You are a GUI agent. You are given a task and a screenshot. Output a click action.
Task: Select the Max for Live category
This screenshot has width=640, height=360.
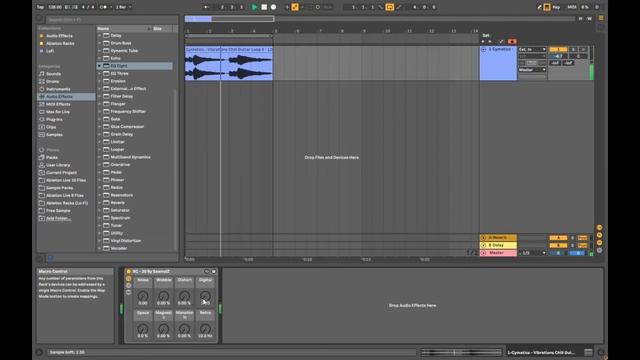[x=58, y=112]
